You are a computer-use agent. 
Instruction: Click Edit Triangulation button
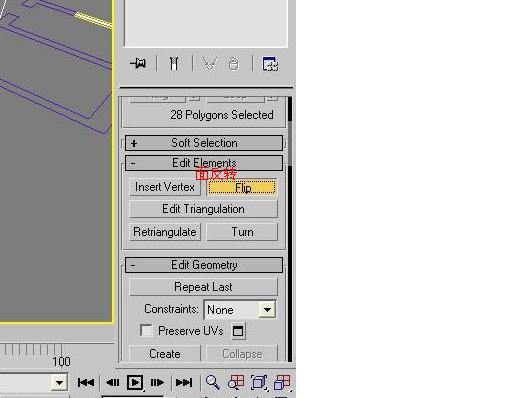(203, 209)
